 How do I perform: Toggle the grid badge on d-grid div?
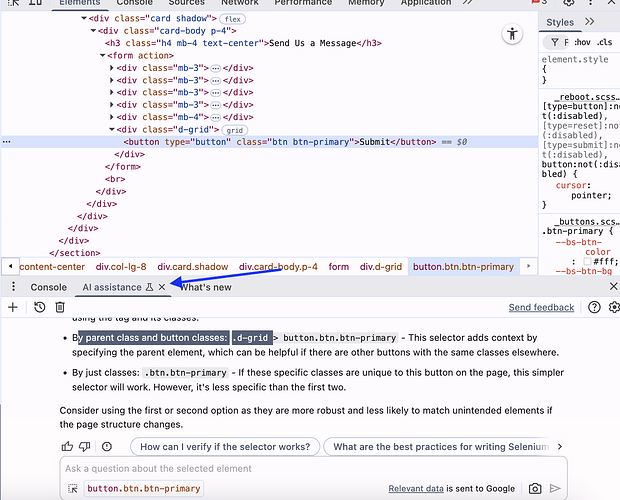coord(234,130)
